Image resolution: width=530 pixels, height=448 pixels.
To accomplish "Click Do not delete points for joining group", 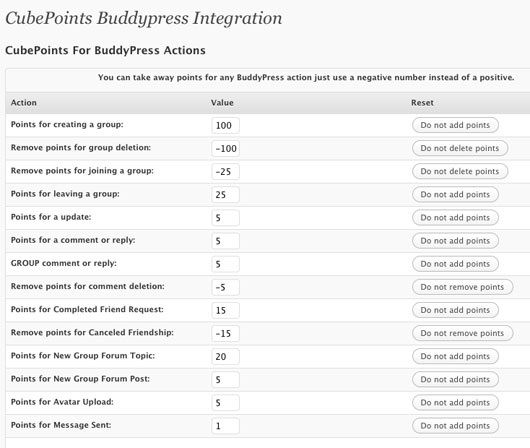I will pos(460,171).
